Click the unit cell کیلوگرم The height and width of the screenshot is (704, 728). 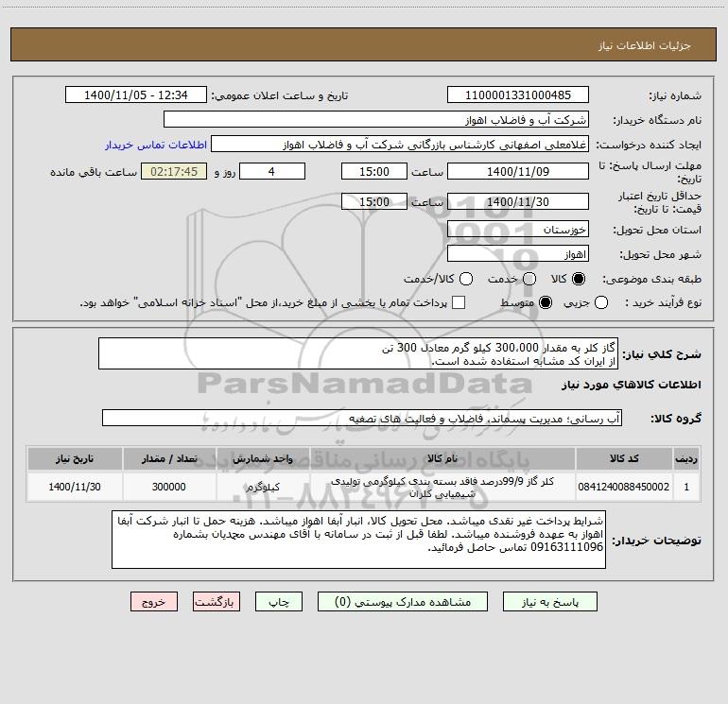click(263, 487)
